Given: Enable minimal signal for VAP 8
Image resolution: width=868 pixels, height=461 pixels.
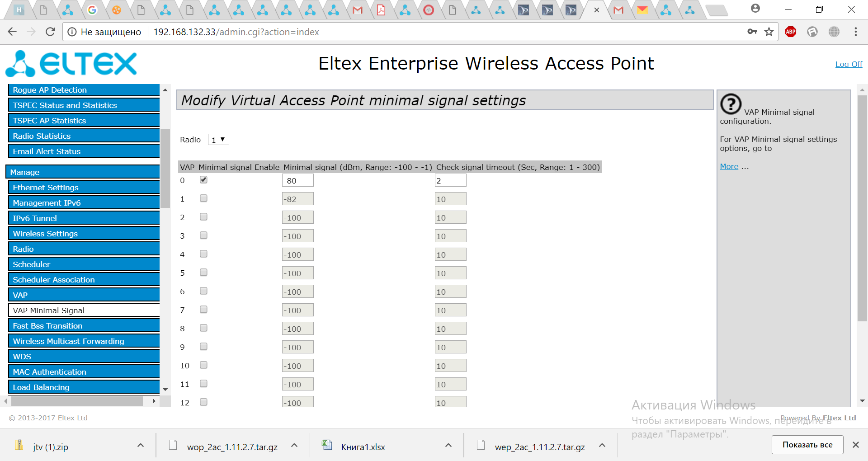Looking at the screenshot, I should click(x=203, y=328).
